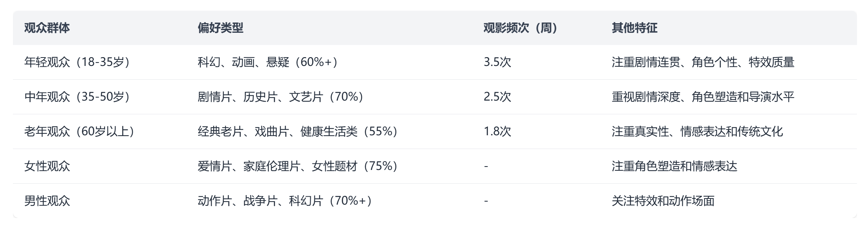Click the 1.8次 frequency value

[497, 131]
